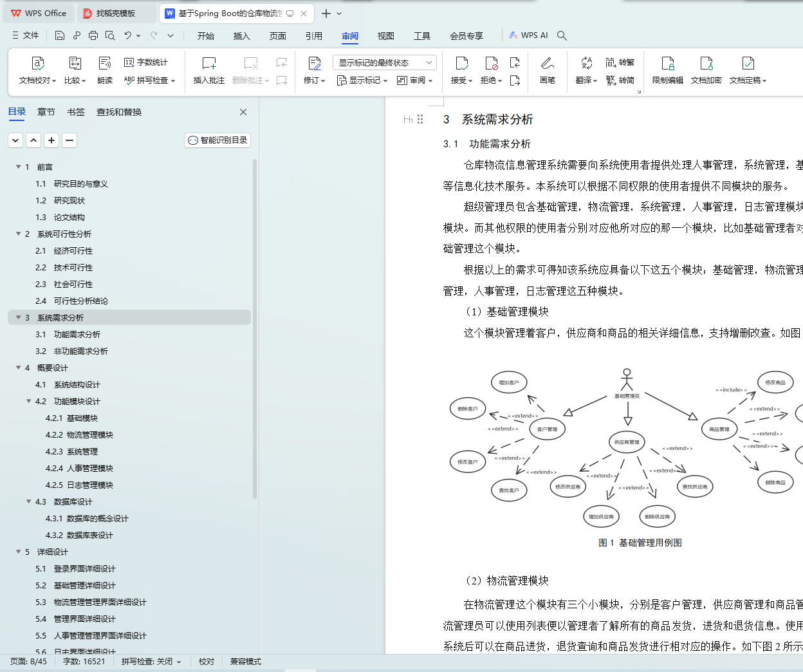Collapse the 4.2 功能模块设计 outline node
803x672 pixels.
28,401
